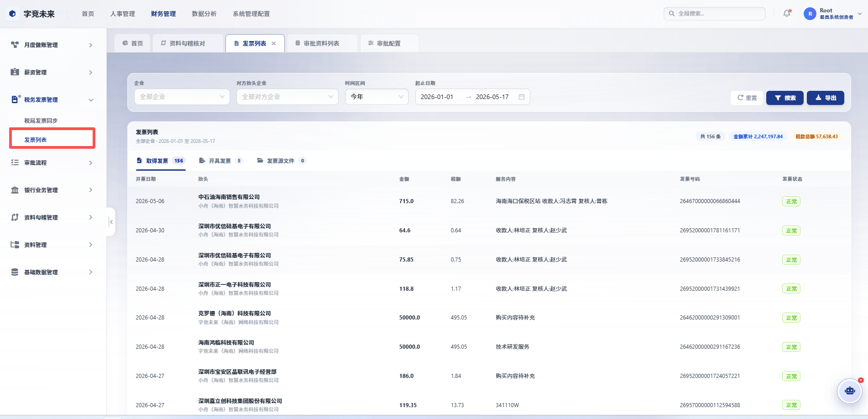Expand the 审批流程 menu chevron
This screenshot has height=419, width=868.
tap(91, 163)
